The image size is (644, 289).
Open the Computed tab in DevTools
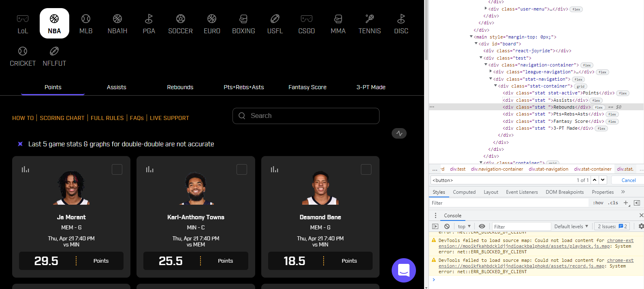point(464,192)
